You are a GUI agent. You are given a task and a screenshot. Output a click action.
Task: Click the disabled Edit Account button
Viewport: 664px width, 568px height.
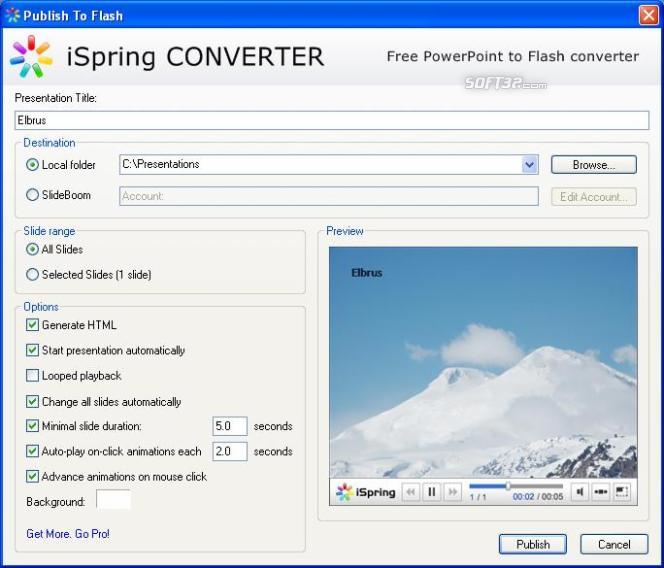pyautogui.click(x=594, y=197)
